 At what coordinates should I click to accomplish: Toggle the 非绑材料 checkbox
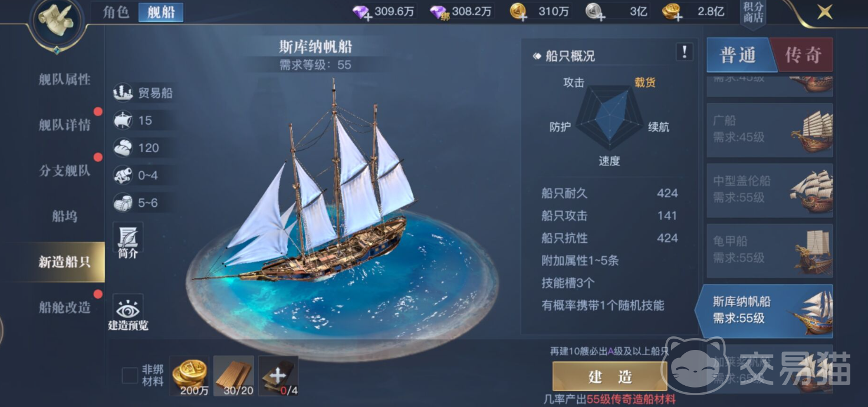[x=130, y=375]
